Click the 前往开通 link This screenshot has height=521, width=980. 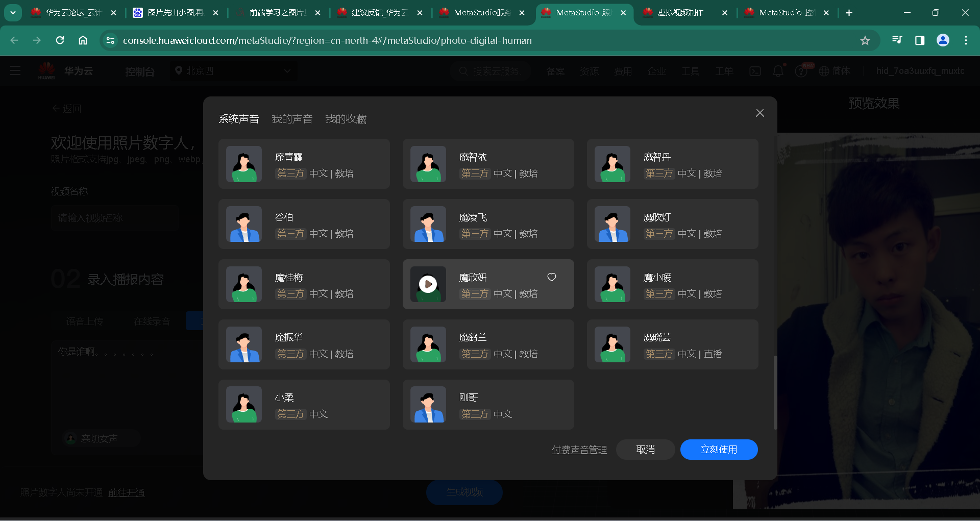click(127, 492)
